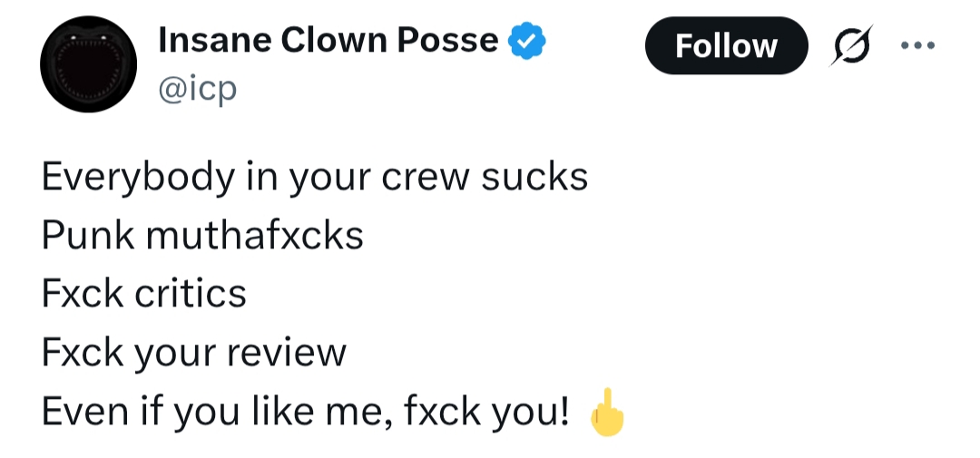This screenshot has height=458, width=980.
Task: Click the word "Punk" in the tweet
Action: point(86,235)
